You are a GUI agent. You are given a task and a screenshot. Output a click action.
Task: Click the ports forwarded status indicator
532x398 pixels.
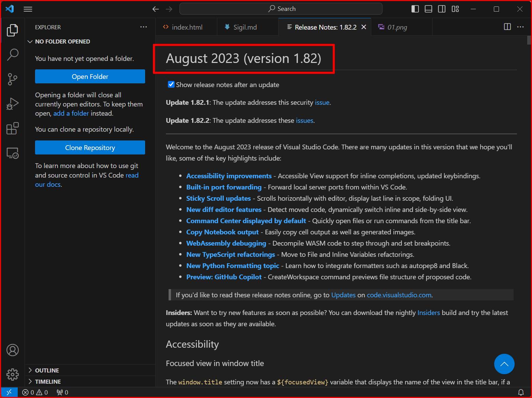[63, 392]
